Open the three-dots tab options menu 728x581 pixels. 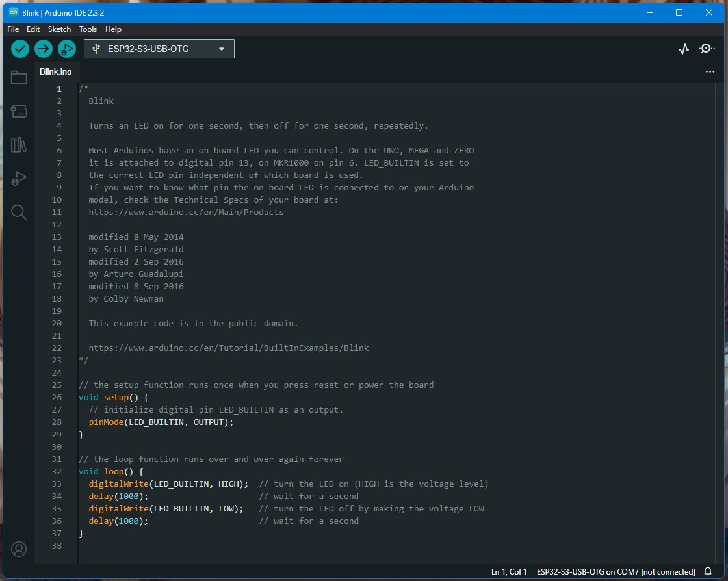tap(710, 72)
